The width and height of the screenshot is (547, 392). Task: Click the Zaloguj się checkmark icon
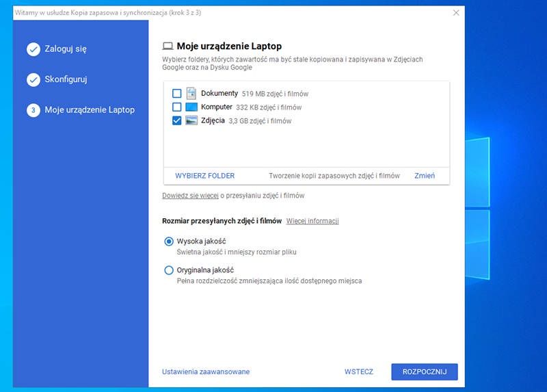coord(34,49)
